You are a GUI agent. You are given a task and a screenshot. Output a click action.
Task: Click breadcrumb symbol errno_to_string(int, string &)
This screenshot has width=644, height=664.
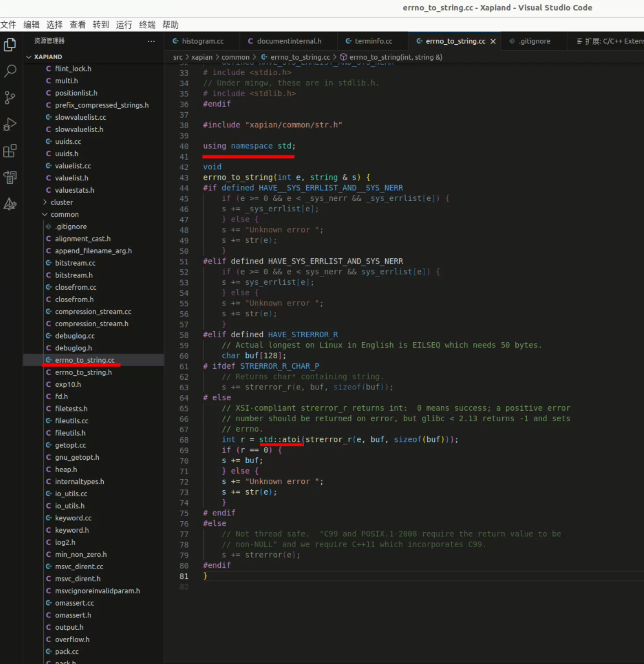coord(391,57)
